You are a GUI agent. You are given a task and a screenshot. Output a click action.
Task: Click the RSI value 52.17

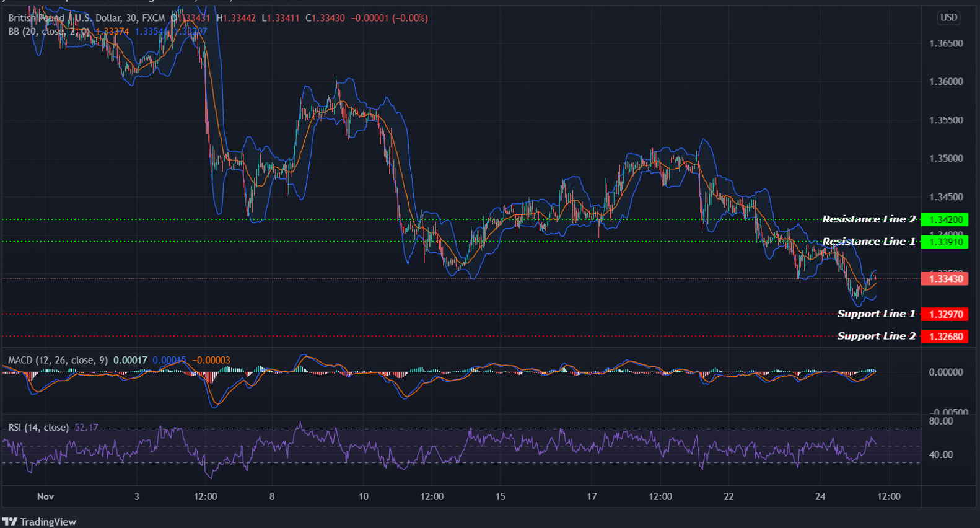[x=86, y=428]
